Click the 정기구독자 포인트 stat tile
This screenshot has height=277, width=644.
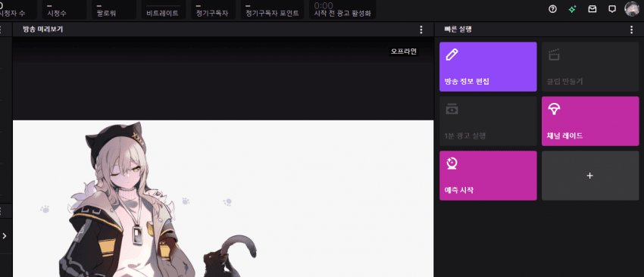pos(272,9)
